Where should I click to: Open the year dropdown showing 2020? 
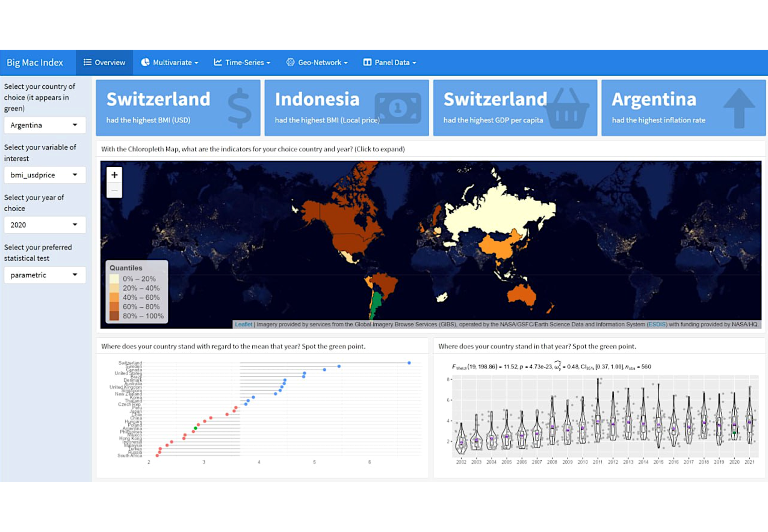[45, 225]
